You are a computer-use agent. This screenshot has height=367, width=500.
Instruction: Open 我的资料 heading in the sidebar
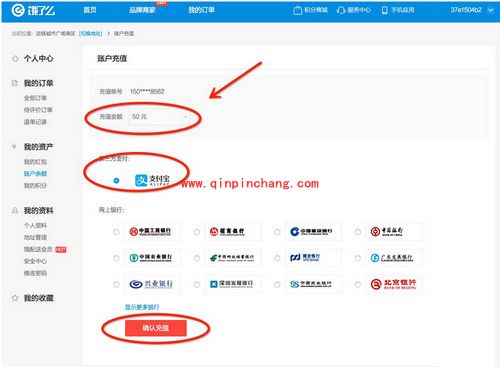38,211
